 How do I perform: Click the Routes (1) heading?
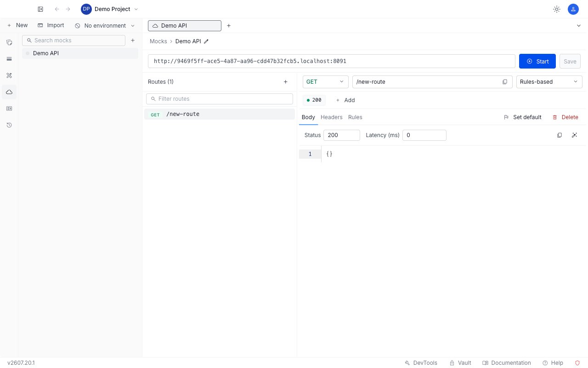pyautogui.click(x=161, y=82)
